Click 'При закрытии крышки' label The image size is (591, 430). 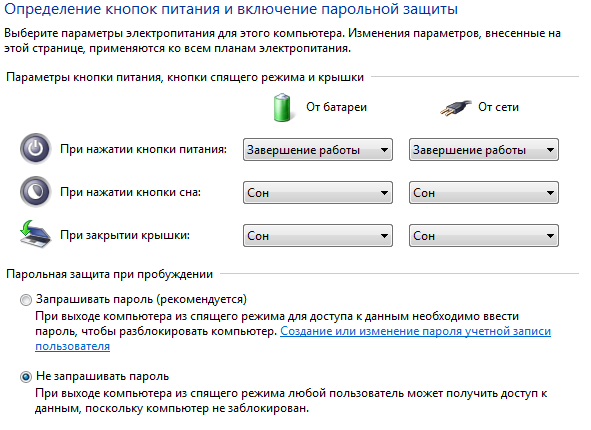[125, 235]
